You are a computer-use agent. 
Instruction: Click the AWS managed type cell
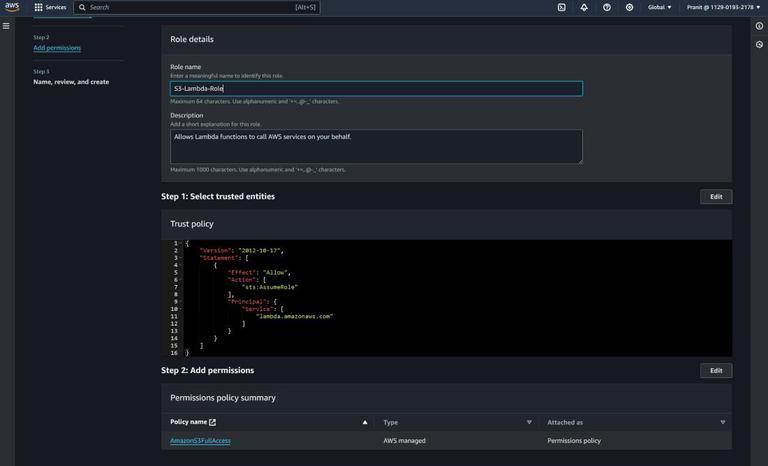405,441
